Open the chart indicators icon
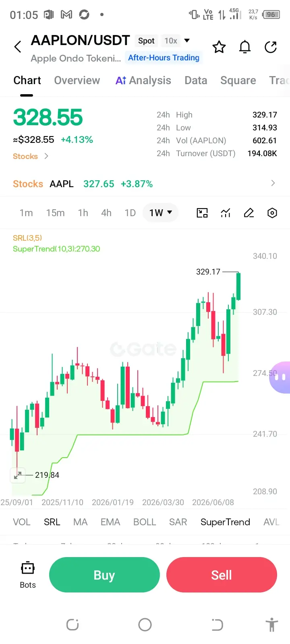Viewport: 290px width, 644px height. pyautogui.click(x=226, y=213)
